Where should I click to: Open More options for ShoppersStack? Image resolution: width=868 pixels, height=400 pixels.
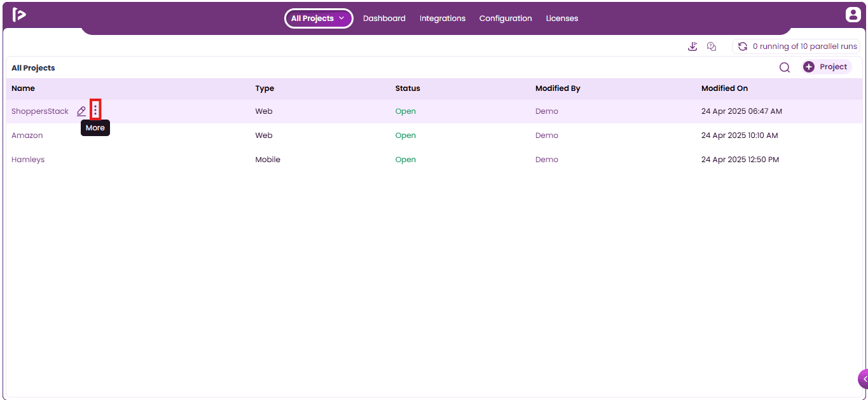click(x=95, y=111)
